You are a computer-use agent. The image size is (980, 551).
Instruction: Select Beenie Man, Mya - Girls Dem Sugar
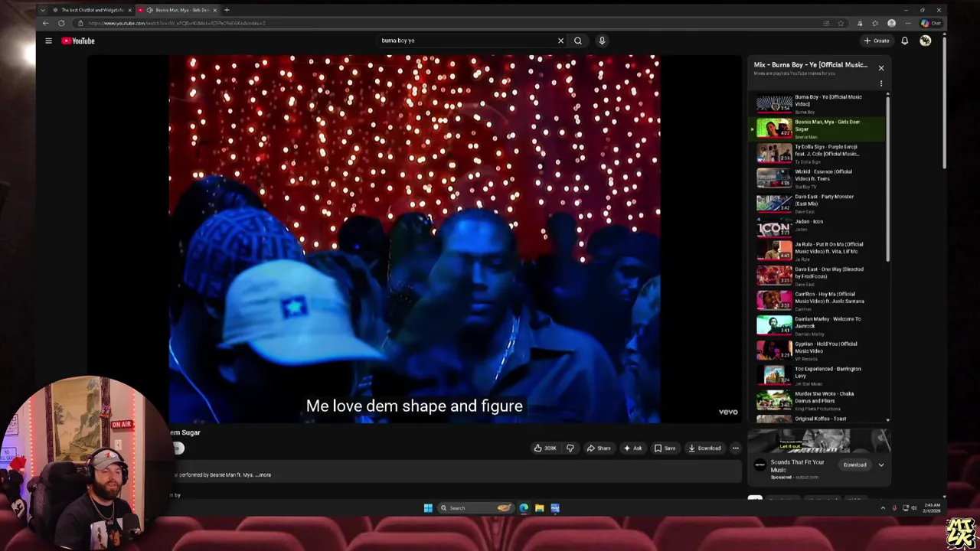tap(818, 129)
